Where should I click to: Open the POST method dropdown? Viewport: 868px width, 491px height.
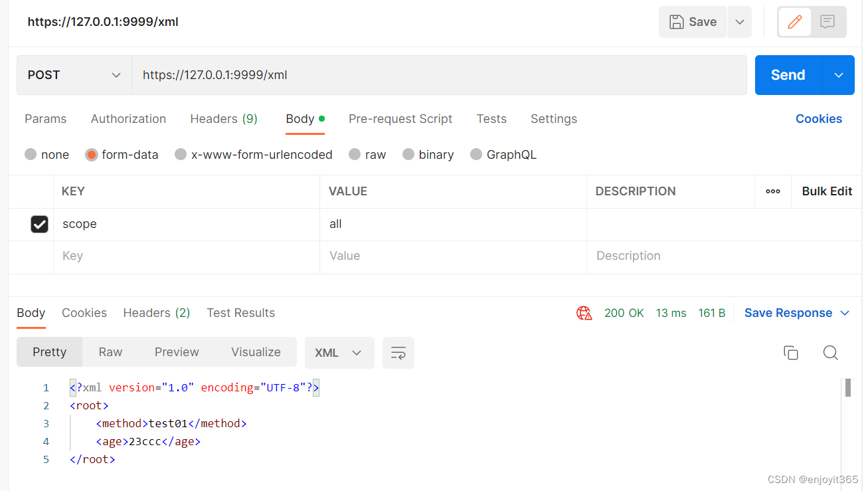(74, 75)
